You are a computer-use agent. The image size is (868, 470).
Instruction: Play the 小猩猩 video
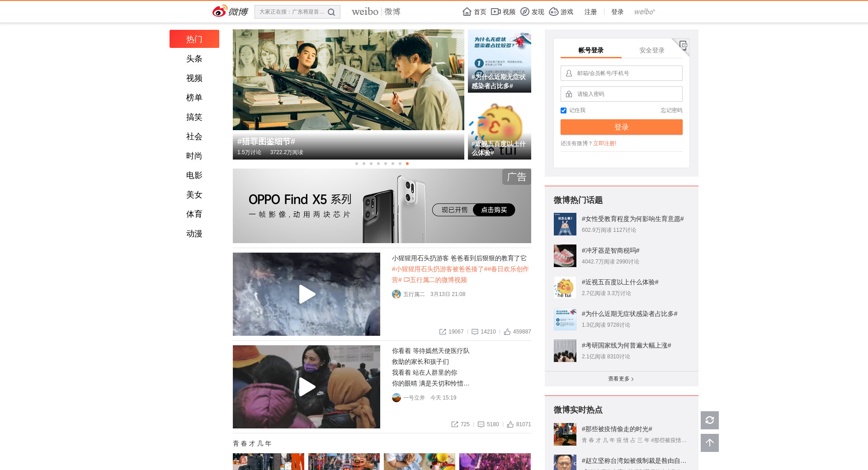(x=307, y=294)
